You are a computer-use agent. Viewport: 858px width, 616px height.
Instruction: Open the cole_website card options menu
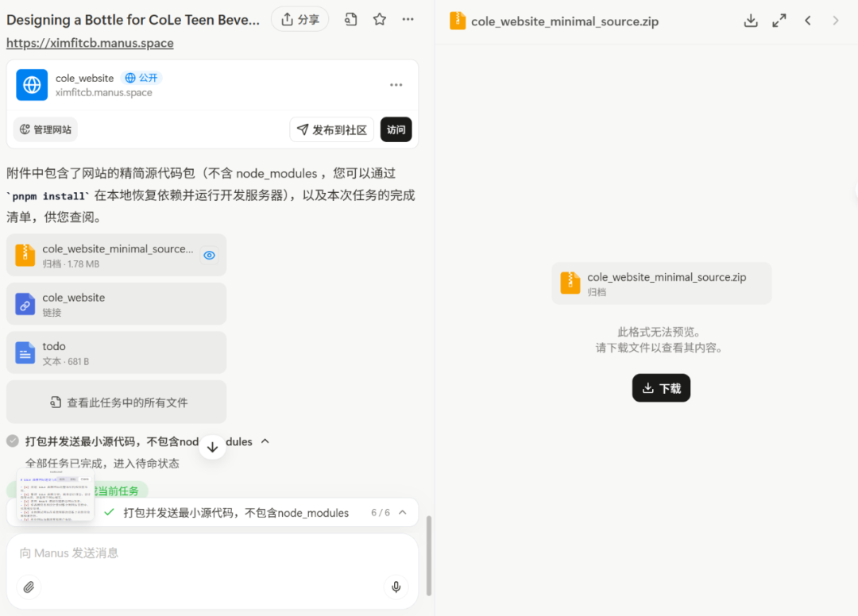pyautogui.click(x=396, y=85)
